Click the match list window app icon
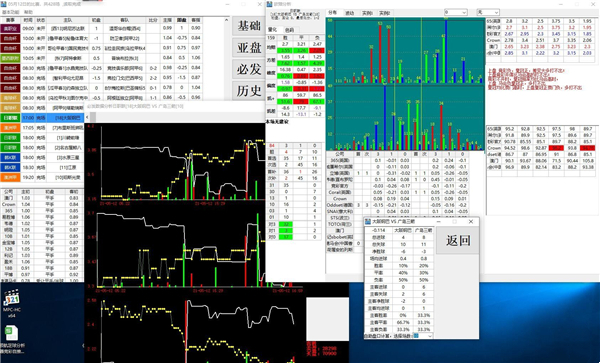The width and height of the screenshot is (600, 363). pyautogui.click(x=3, y=4)
